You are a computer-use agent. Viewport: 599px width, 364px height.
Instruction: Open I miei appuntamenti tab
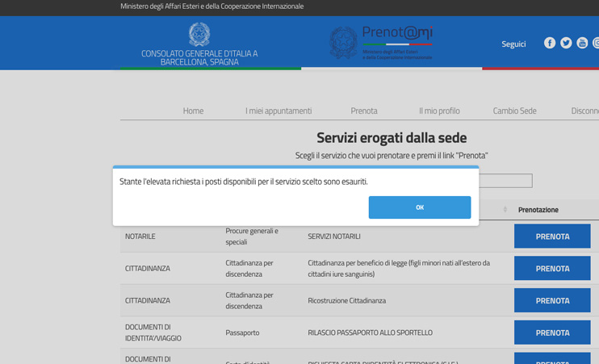279,111
